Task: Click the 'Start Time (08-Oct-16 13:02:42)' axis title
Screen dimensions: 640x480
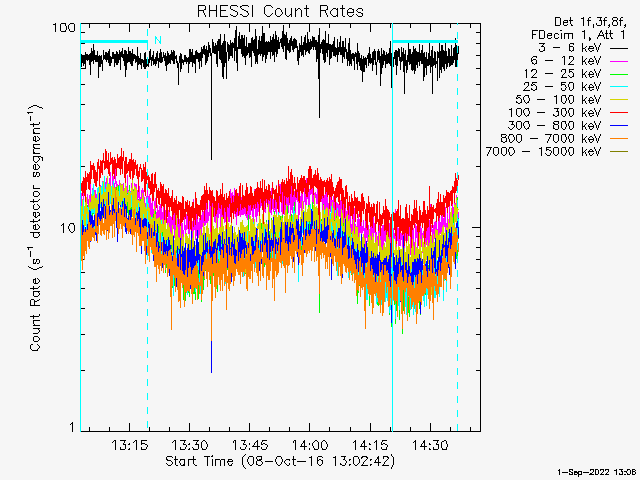Action: [280, 461]
